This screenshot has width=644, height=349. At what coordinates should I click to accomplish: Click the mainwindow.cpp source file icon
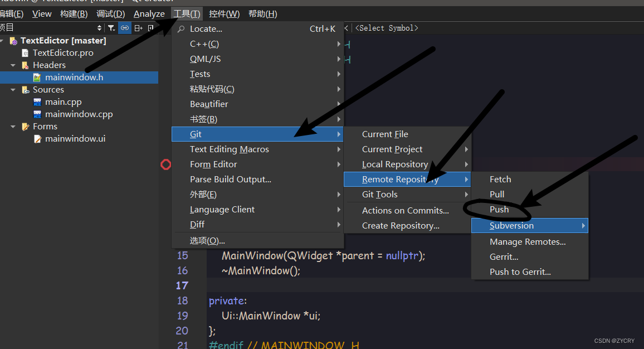[x=37, y=114]
